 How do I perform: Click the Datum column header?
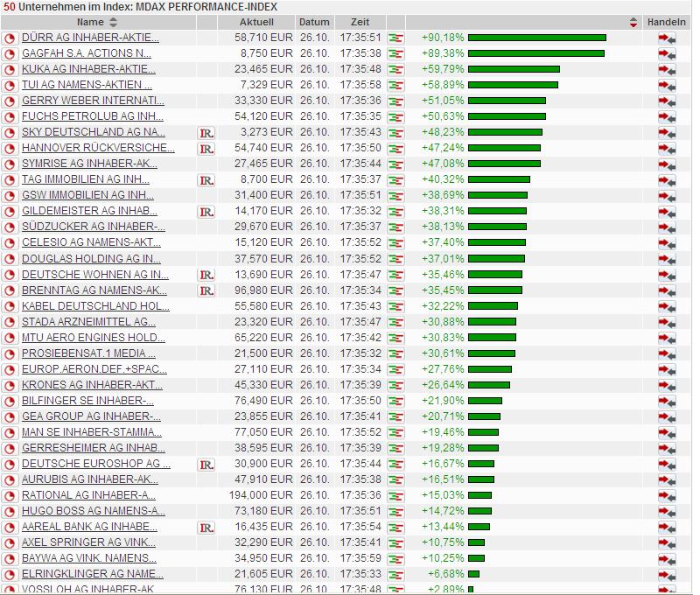pos(314,22)
